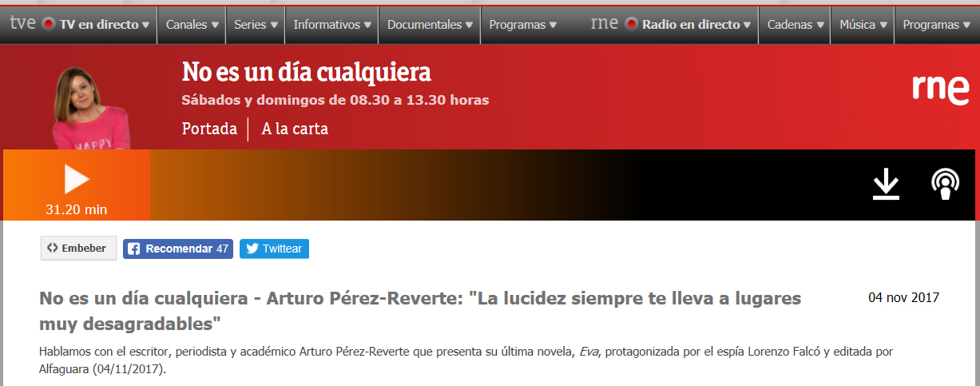980x386 pixels.
Task: Open Radio en directo dropdown
Action: pyautogui.click(x=688, y=25)
